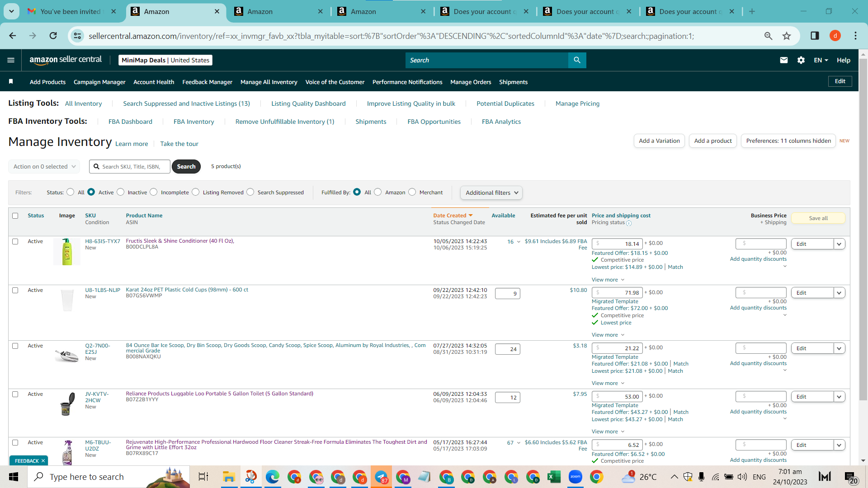868x488 pixels.
Task: Click the Karat Plastic Cups product thumbnail
Action: pyautogui.click(x=67, y=300)
